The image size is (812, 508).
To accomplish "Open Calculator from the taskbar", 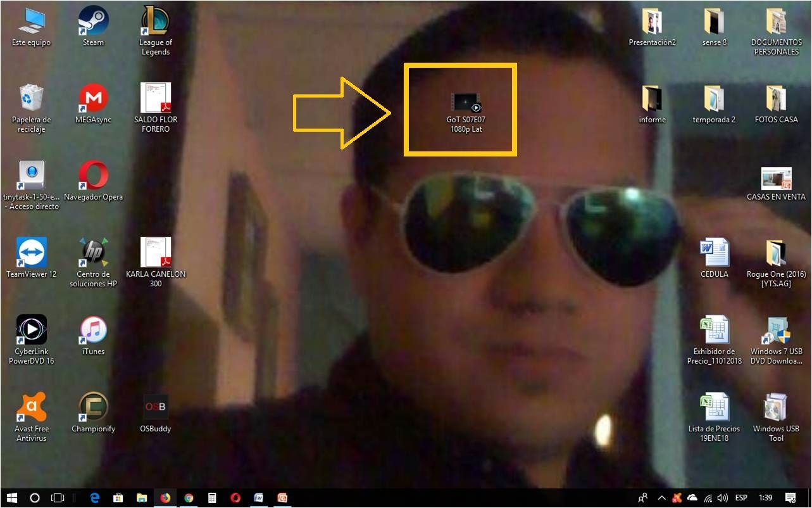I will tap(212, 498).
